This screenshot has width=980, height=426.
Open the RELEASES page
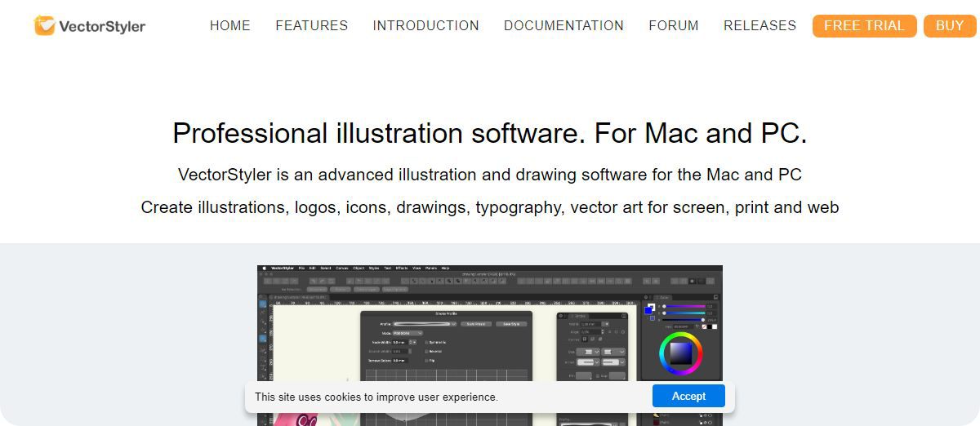pos(759,26)
